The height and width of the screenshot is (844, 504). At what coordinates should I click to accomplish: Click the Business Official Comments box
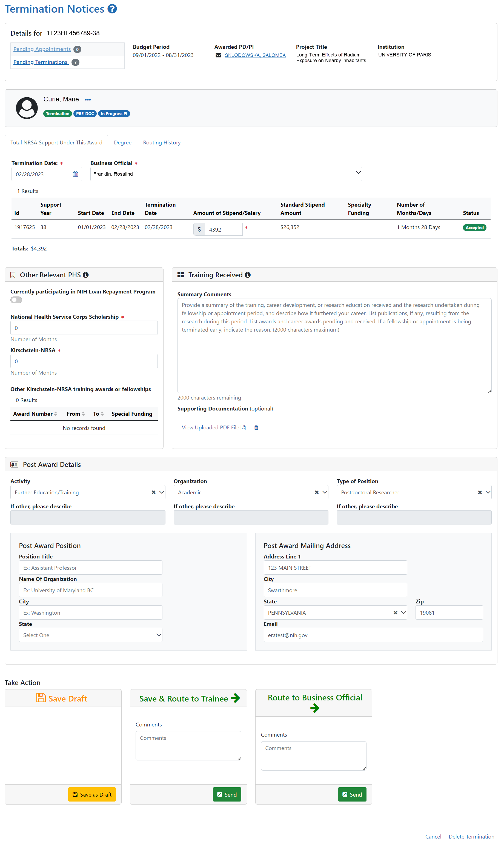click(313, 756)
